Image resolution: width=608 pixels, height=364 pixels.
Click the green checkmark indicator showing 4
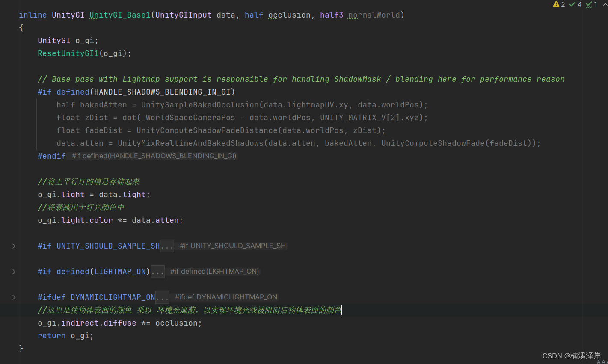[x=575, y=4]
